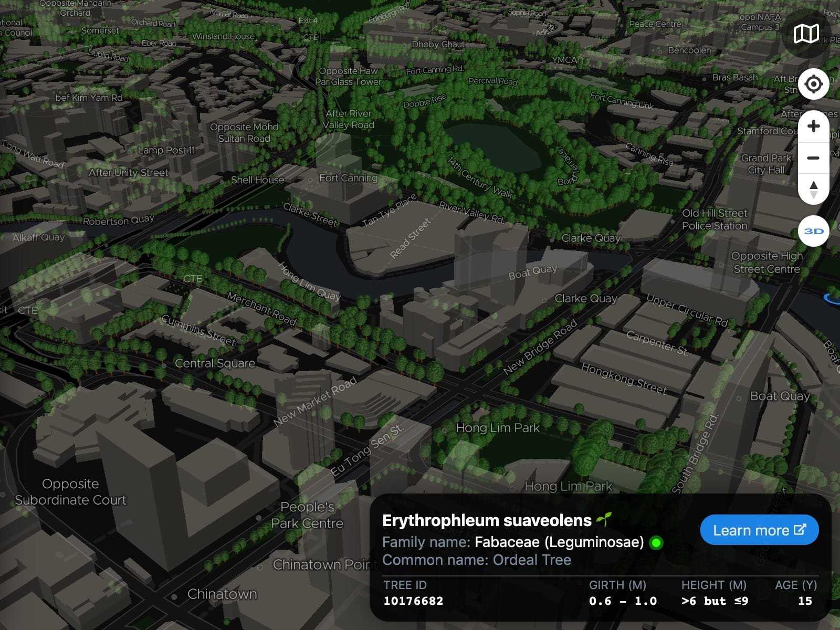Click the seedling icon beside species name

(x=604, y=520)
